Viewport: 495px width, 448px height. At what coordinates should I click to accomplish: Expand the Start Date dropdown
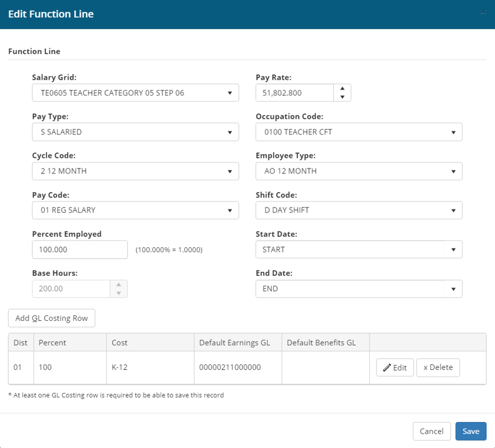tap(359, 250)
